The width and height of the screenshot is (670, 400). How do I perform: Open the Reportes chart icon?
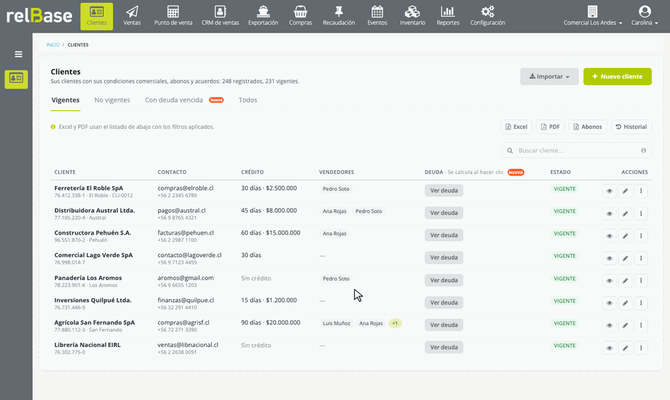(448, 12)
